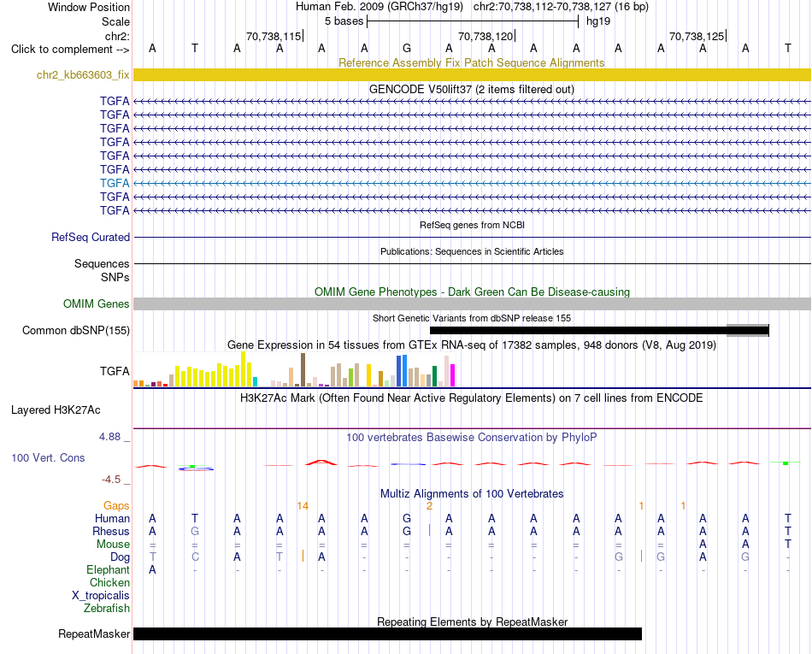Click the 70,738,115 position marker
The width and height of the screenshot is (812, 654).
tap(274, 36)
